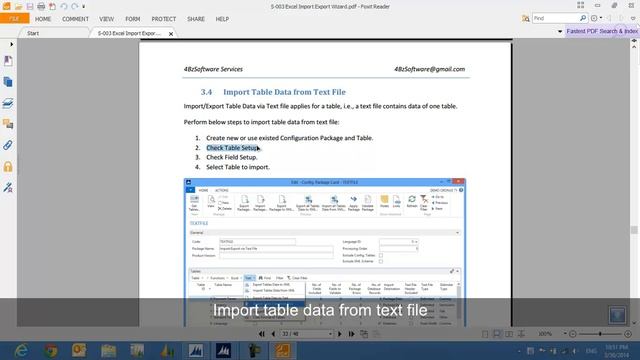The image size is (640, 360).
Task: Switch to the HOME ribbon tab
Action: pyautogui.click(x=43, y=19)
